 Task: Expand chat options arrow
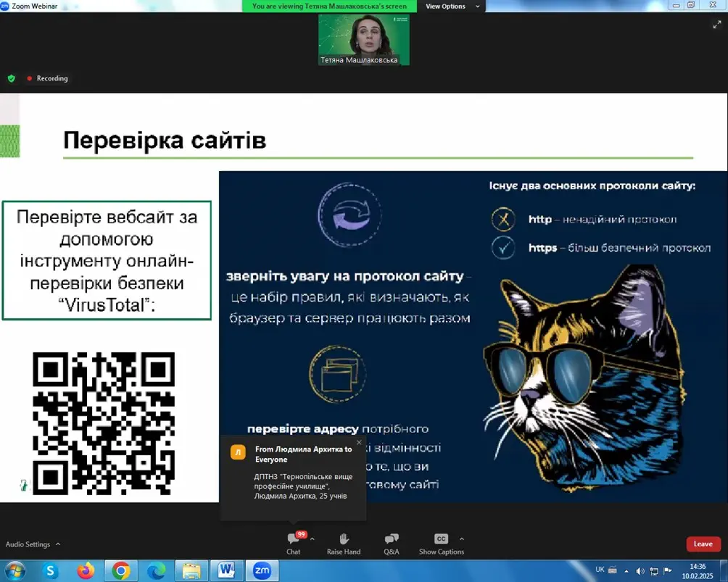[313, 539]
